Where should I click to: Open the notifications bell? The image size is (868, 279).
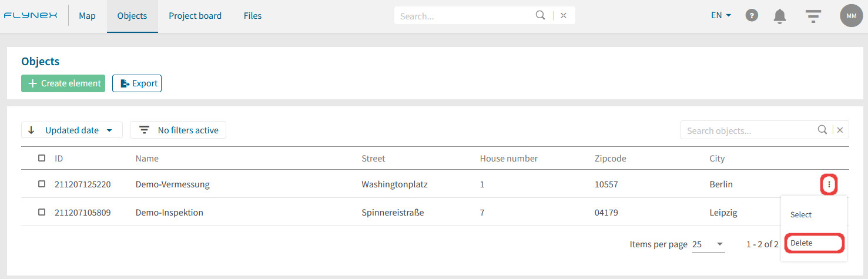coord(780,16)
